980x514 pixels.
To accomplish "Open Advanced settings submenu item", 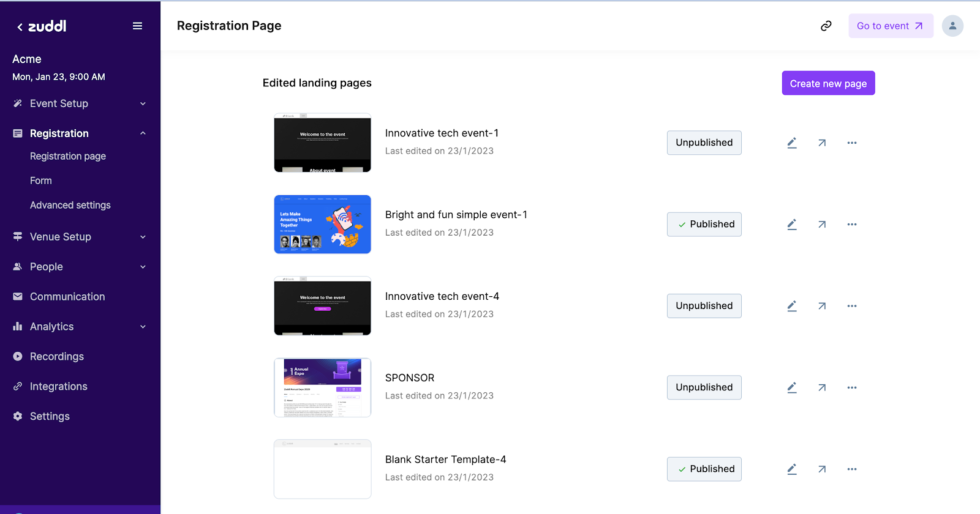I will (x=70, y=205).
